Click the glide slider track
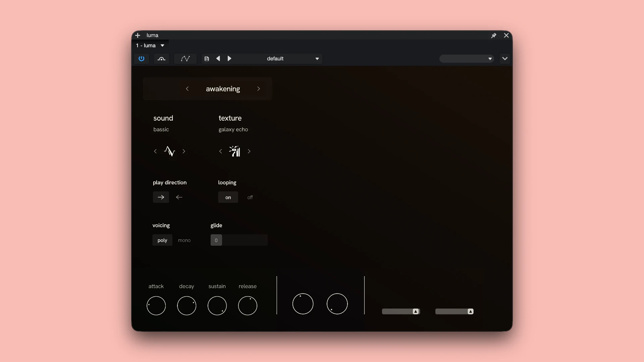644x362 pixels. point(239,240)
